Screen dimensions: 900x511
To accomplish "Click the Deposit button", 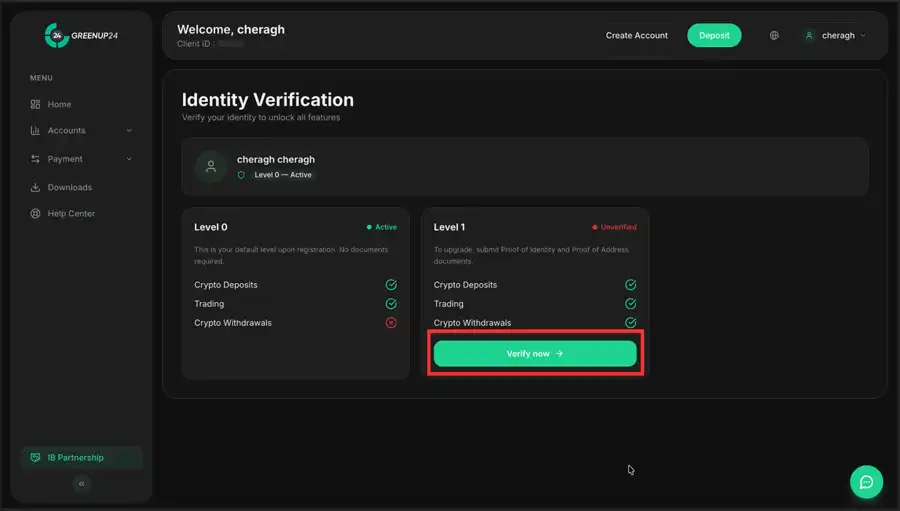I will 714,36.
